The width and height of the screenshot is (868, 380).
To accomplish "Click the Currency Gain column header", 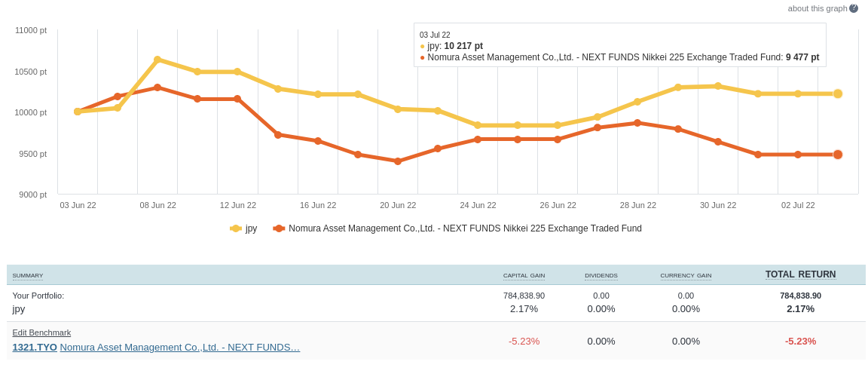I will pyautogui.click(x=686, y=276).
